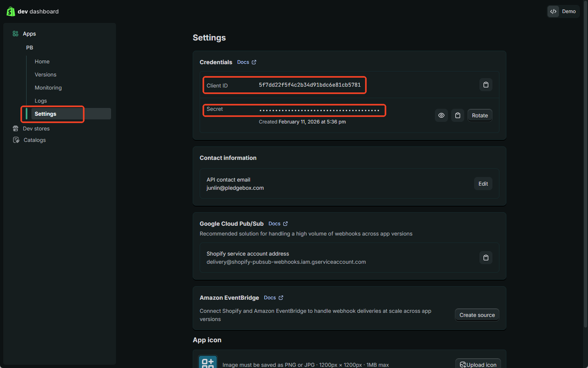Image resolution: width=588 pixels, height=368 pixels.
Task: Rotate the client secret
Action: [x=480, y=115]
